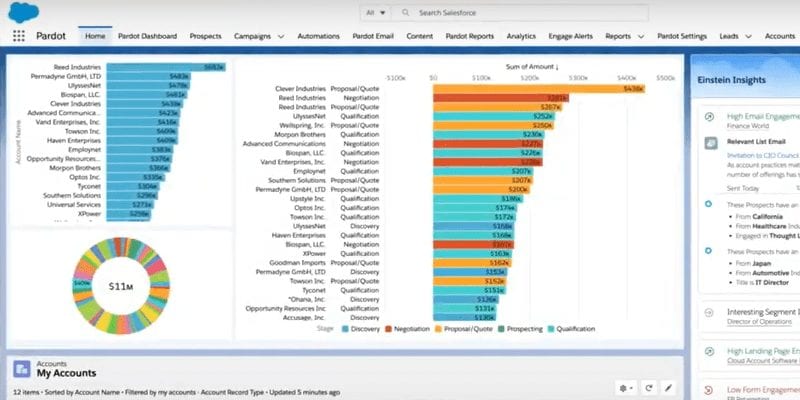800x400 pixels.
Task: Refresh the My Accounts list
Action: coord(648,388)
